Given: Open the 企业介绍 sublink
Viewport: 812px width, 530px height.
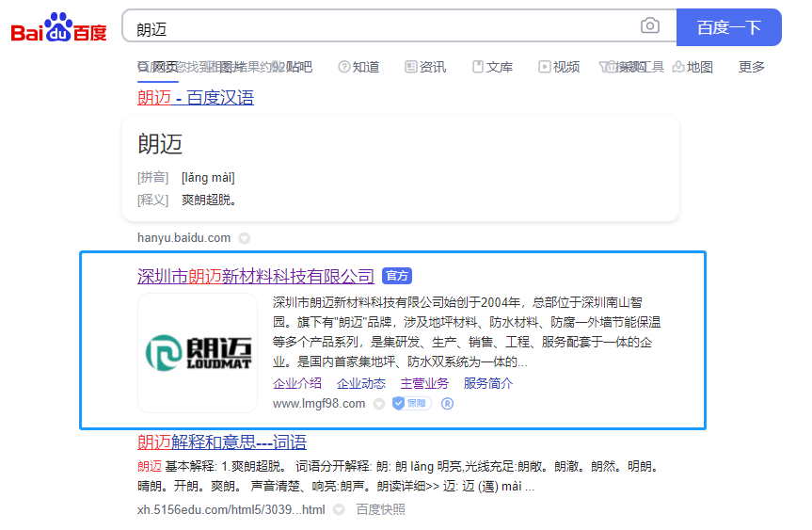Looking at the screenshot, I should pos(297,383).
